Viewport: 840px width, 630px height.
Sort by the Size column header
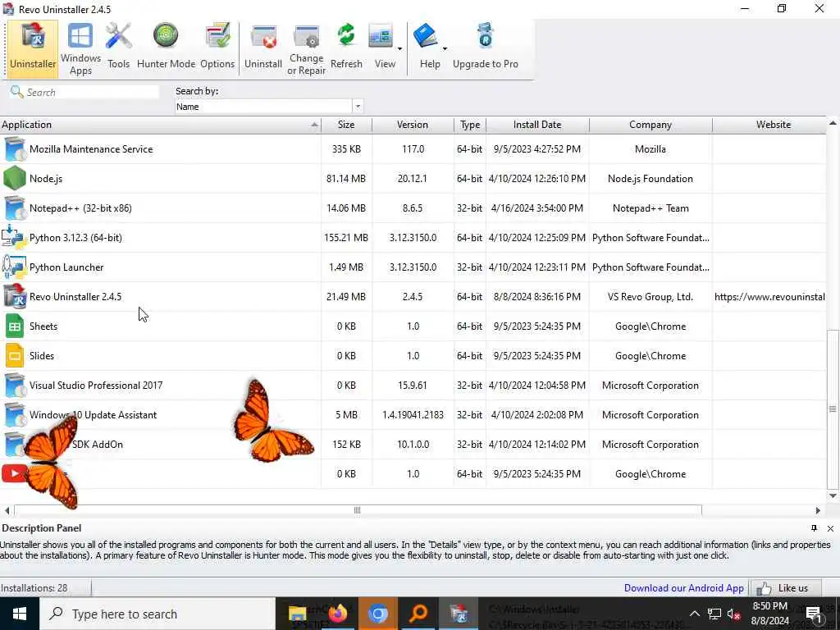click(346, 125)
